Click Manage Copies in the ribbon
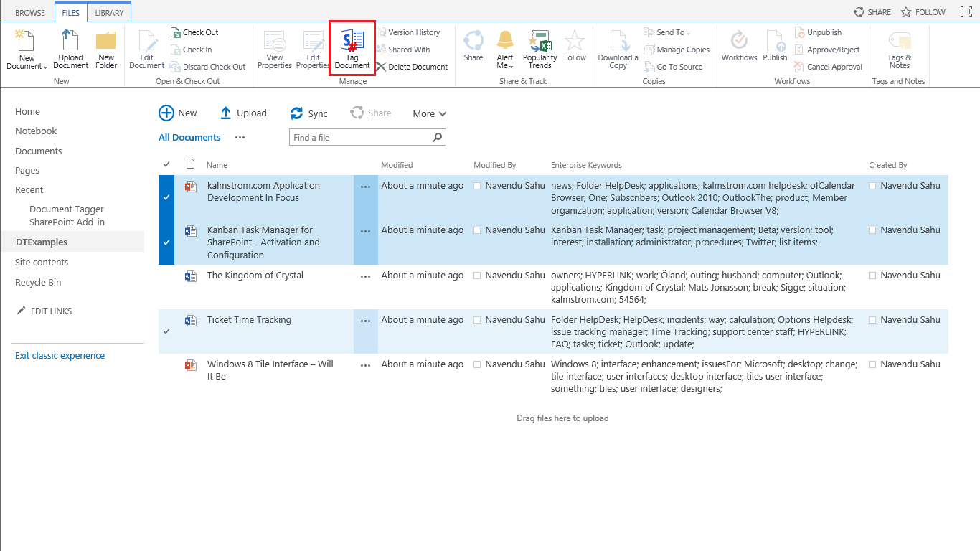 pyautogui.click(x=677, y=50)
